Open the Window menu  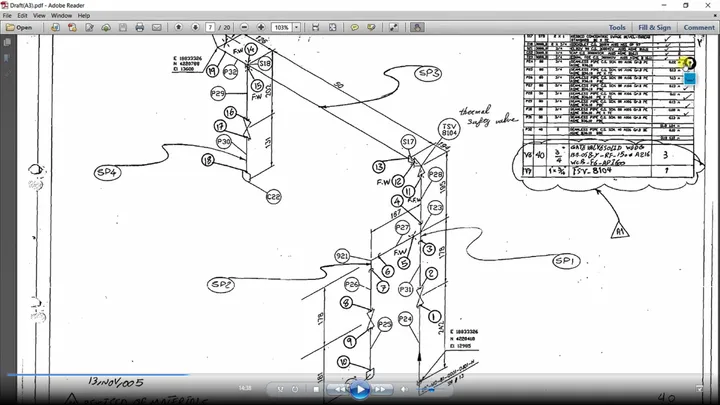pyautogui.click(x=61, y=15)
